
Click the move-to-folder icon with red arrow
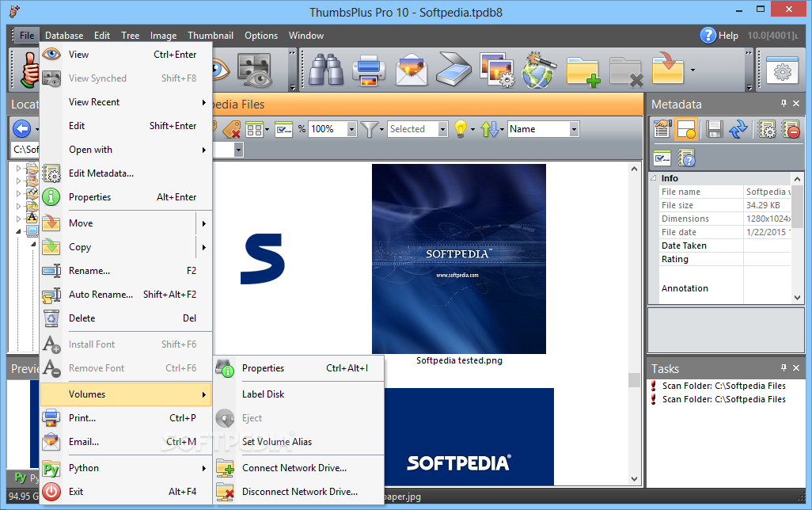pyautogui.click(x=668, y=68)
